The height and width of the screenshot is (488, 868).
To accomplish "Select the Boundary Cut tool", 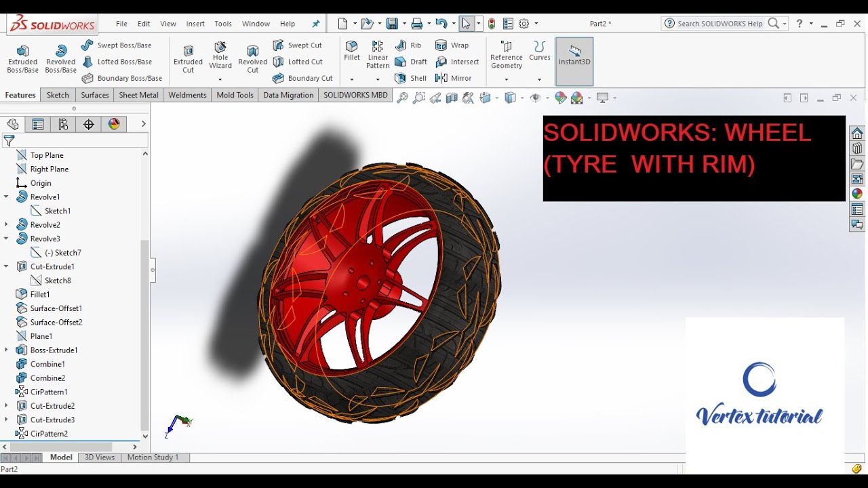I will [x=302, y=78].
